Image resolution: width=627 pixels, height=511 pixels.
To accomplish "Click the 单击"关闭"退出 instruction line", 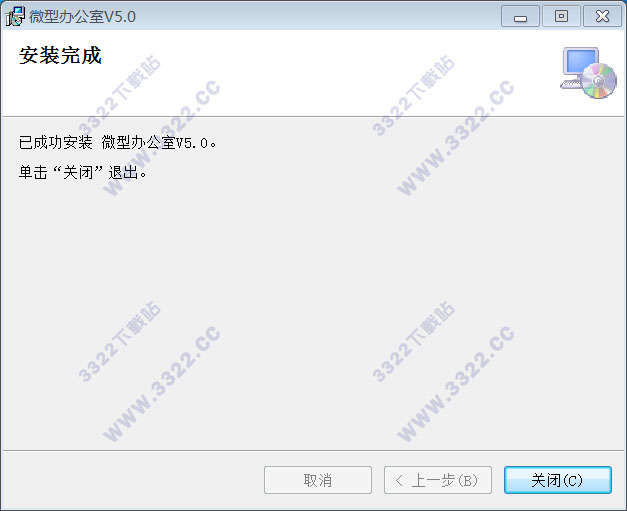I will pos(82,172).
